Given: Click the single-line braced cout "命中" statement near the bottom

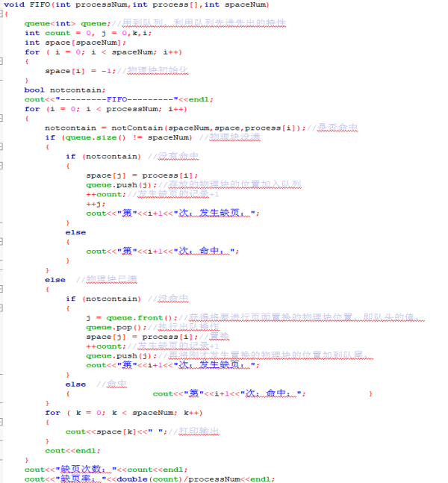Looking at the screenshot, I should click(x=229, y=393).
